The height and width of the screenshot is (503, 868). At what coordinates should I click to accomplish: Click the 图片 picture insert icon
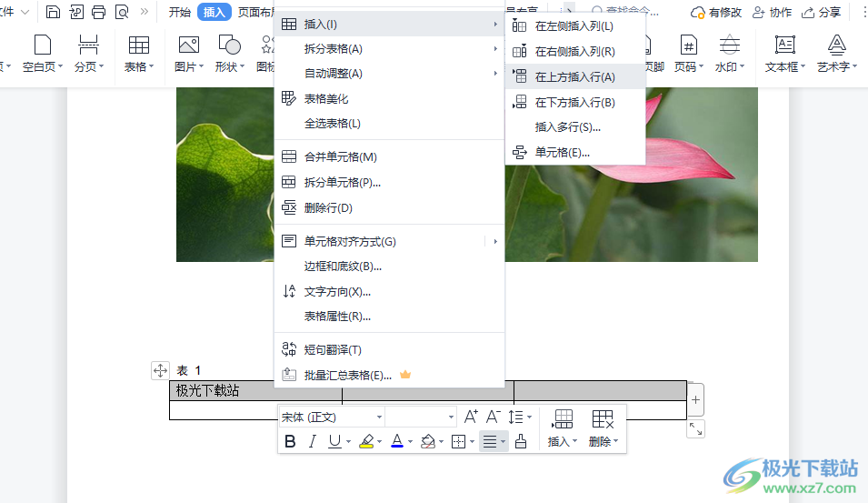188,45
